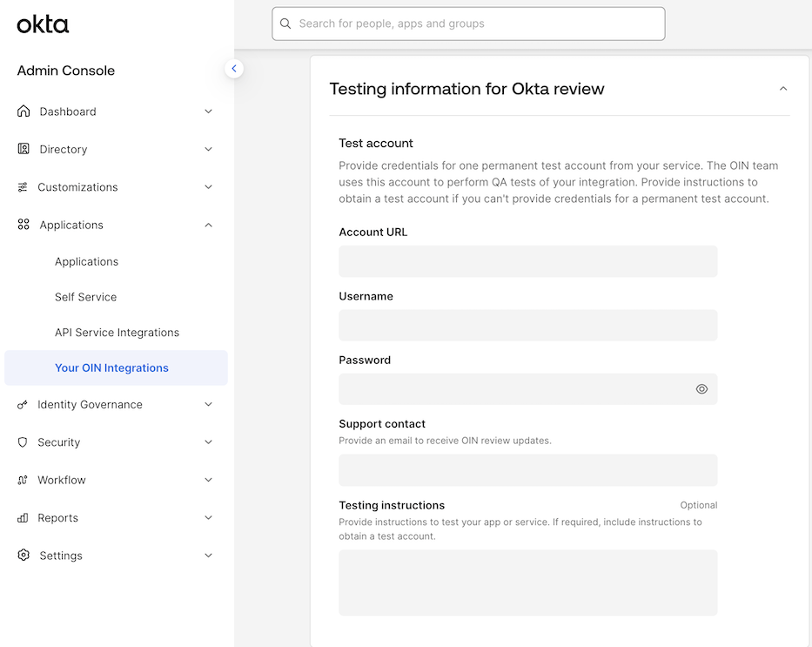Select Your OIN Integrations
The width and height of the screenshot is (812, 647).
coord(116,367)
